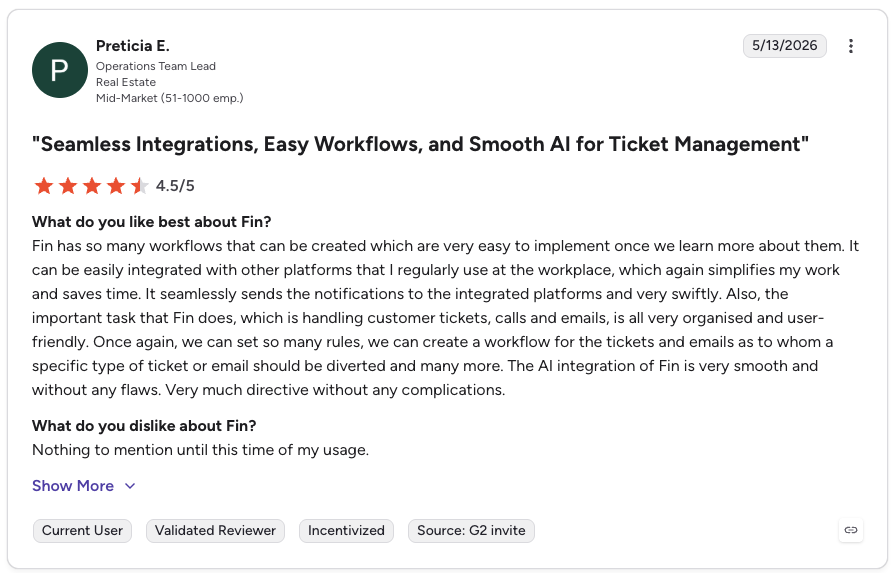
Task: Open the three-dot options menu
Action: 850,46
